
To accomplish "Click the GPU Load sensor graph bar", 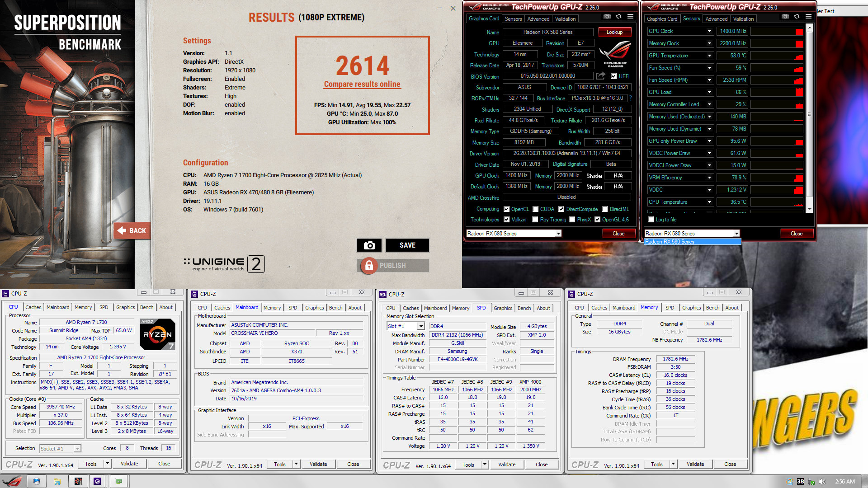I will [x=777, y=92].
